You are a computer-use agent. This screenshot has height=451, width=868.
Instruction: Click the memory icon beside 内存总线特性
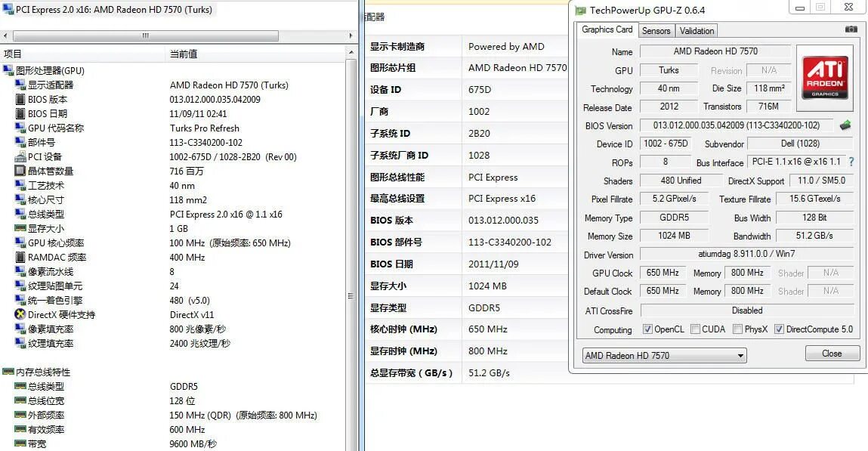(x=8, y=372)
